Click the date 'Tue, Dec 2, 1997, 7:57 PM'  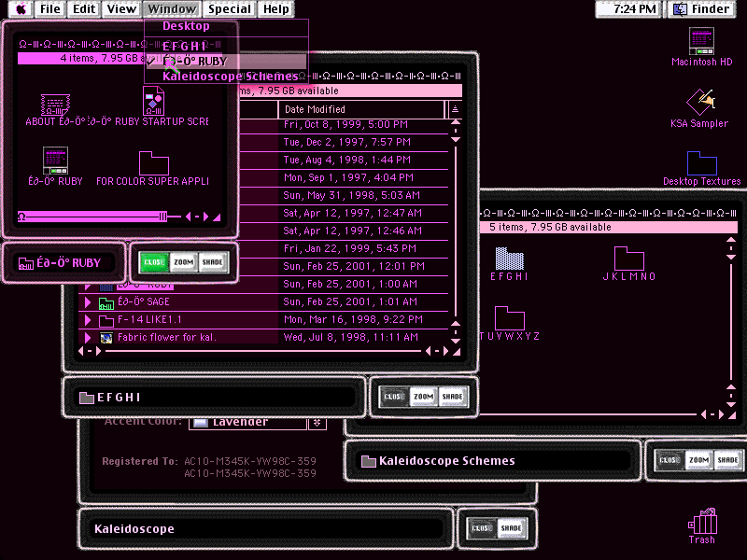pyautogui.click(x=346, y=143)
